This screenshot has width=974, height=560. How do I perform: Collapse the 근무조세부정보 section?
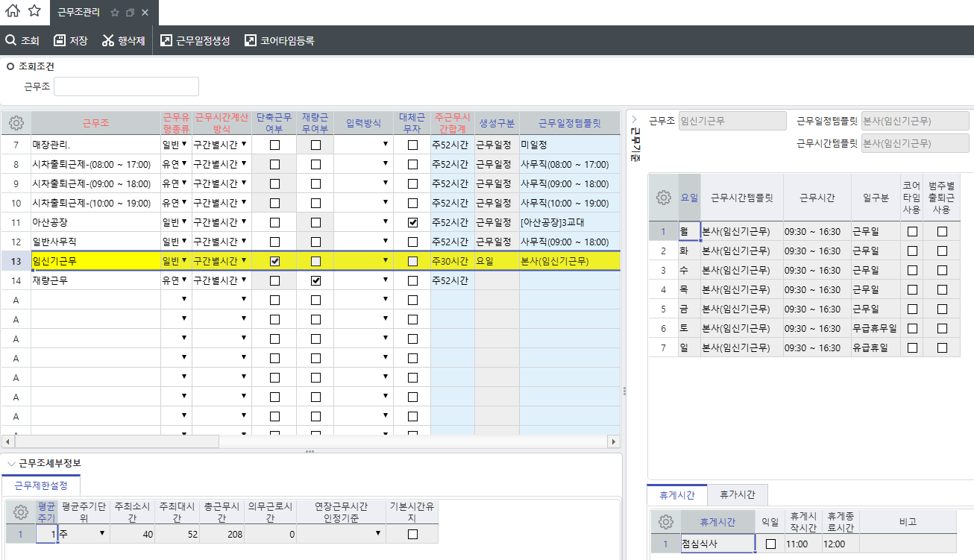coord(10,463)
